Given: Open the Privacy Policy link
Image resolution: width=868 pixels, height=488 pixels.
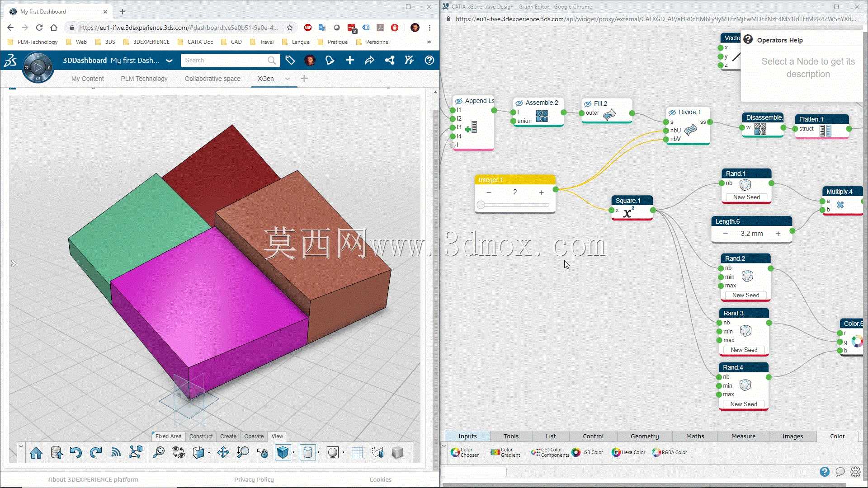Looking at the screenshot, I should pyautogui.click(x=254, y=479).
